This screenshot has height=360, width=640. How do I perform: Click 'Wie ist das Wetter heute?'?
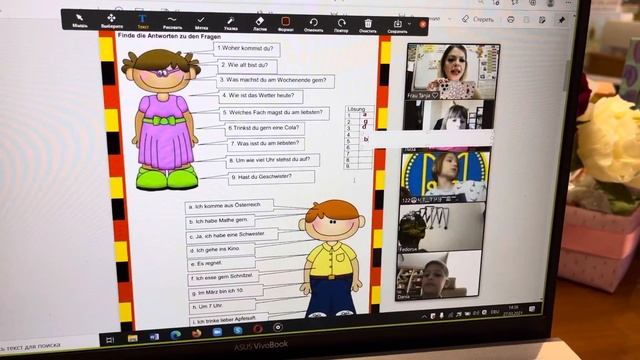click(261, 96)
